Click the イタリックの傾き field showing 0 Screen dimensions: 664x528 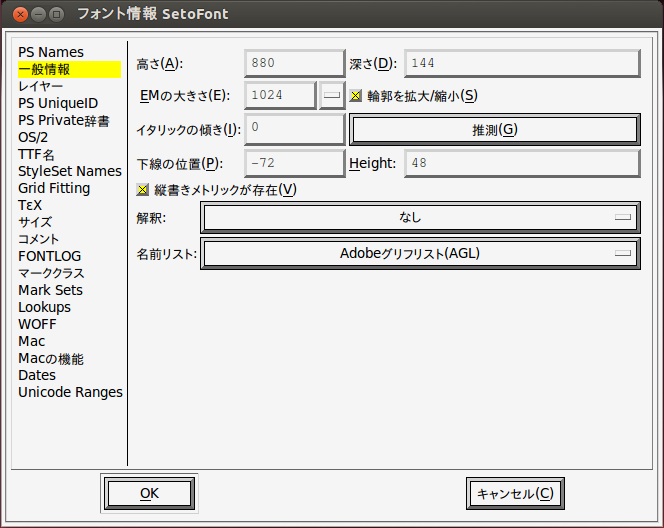pyautogui.click(x=295, y=129)
